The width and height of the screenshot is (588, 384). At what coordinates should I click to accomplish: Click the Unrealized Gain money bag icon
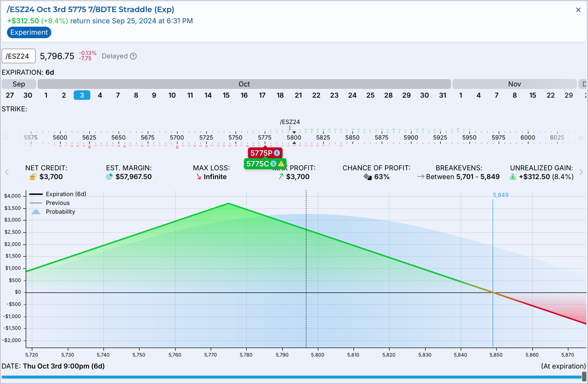pyautogui.click(x=512, y=177)
